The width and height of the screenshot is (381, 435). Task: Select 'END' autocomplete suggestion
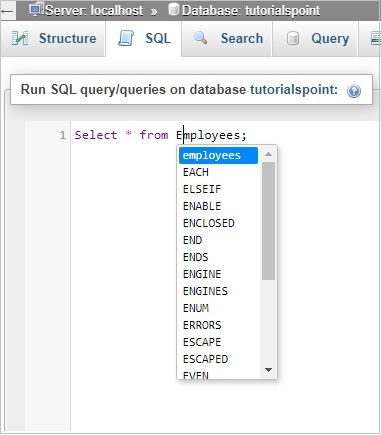click(x=218, y=240)
